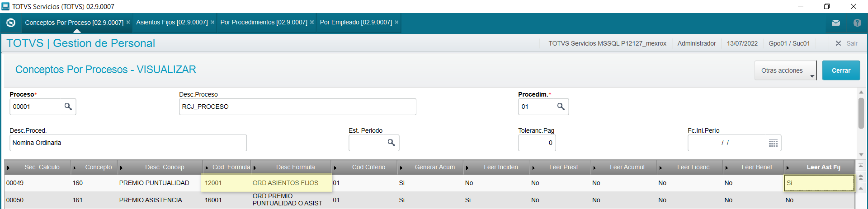Viewport: 868px width, 209px height.
Task: Click the form area vertical scrollbar thumb
Action: [x=861, y=112]
